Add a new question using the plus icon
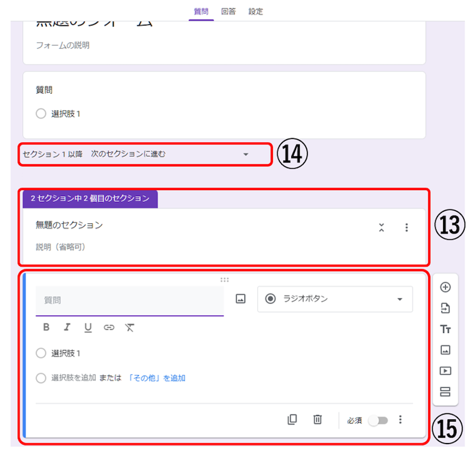This screenshot has height=456, width=476. tap(445, 287)
